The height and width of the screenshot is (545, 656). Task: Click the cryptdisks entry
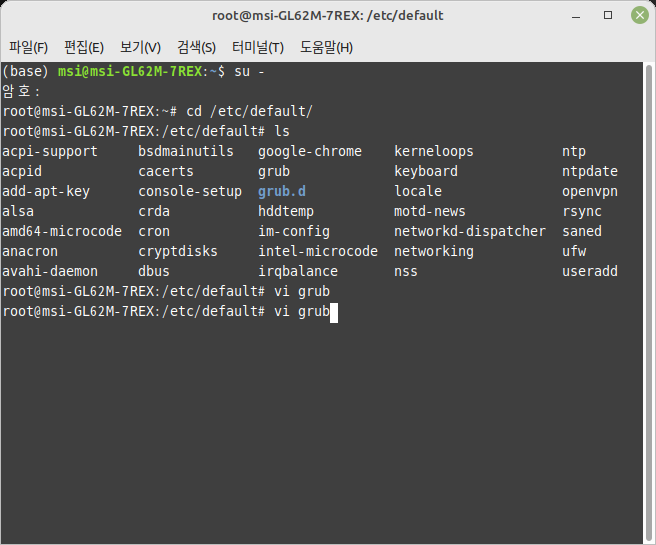pyautogui.click(x=178, y=251)
